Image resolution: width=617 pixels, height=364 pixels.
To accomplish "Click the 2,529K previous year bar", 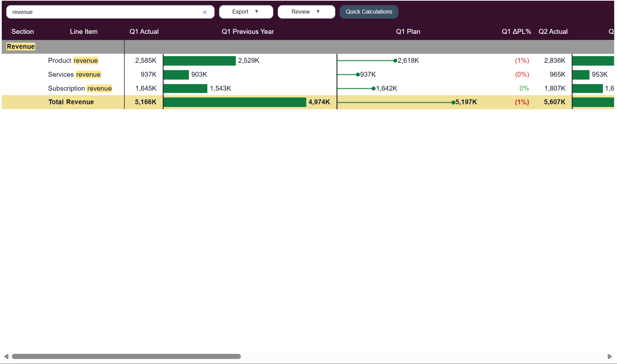I will pyautogui.click(x=199, y=61).
